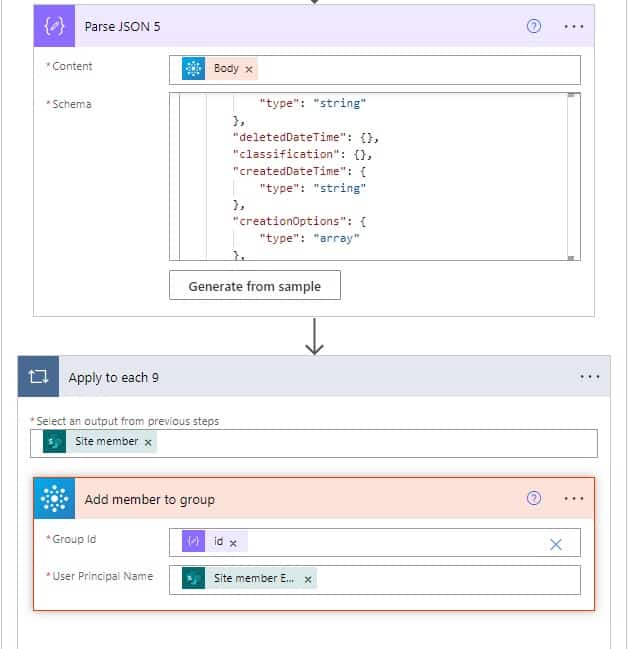Image resolution: width=628 pixels, height=649 pixels.
Task: Click the Site member E... SharePoint icon
Action: pos(193,578)
